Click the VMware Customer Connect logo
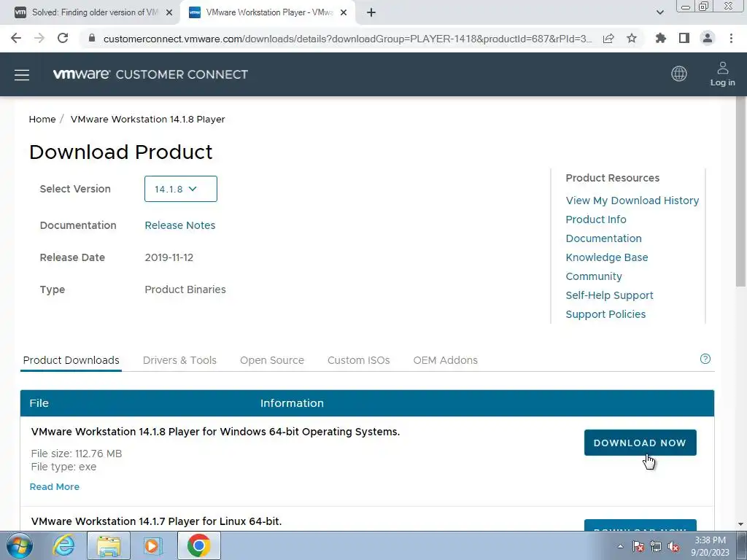 click(150, 74)
